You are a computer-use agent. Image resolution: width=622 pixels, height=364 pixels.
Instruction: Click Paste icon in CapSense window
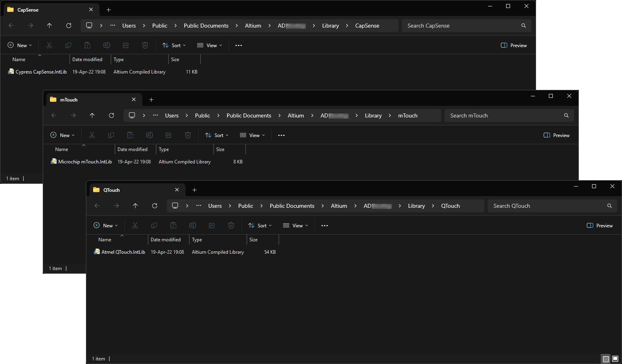click(x=88, y=46)
